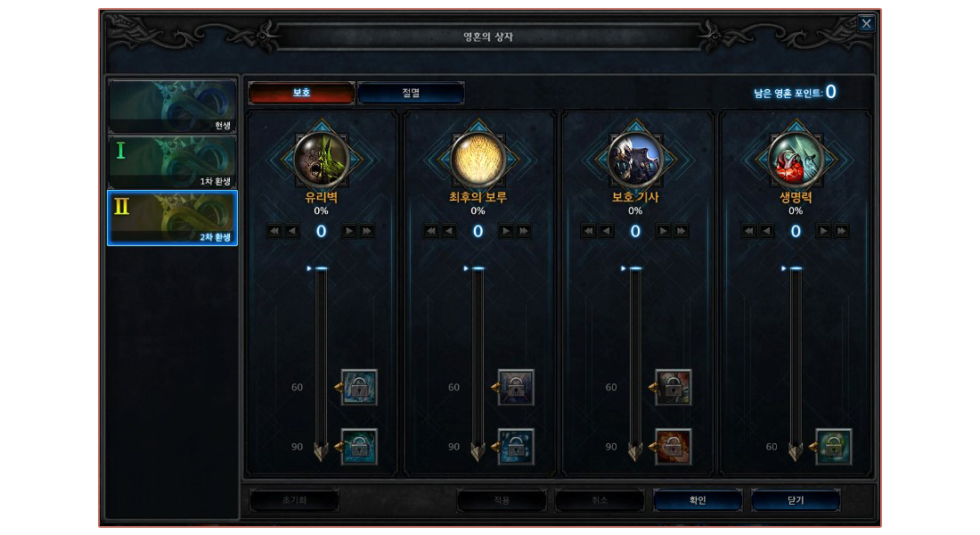Click locked level 60 skill under 생명력
The height and width of the screenshot is (535, 980).
(x=834, y=447)
